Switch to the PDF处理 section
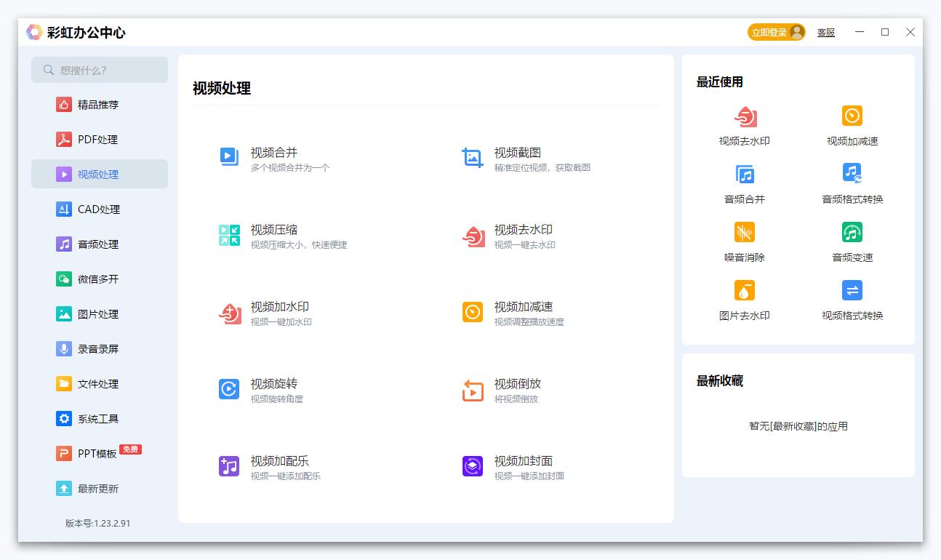 pyautogui.click(x=99, y=139)
